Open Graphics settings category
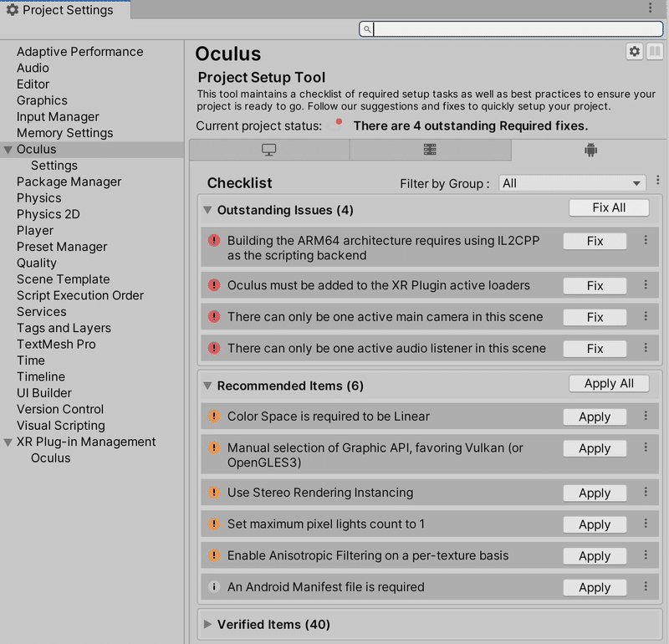The width and height of the screenshot is (669, 644). pyautogui.click(x=42, y=100)
